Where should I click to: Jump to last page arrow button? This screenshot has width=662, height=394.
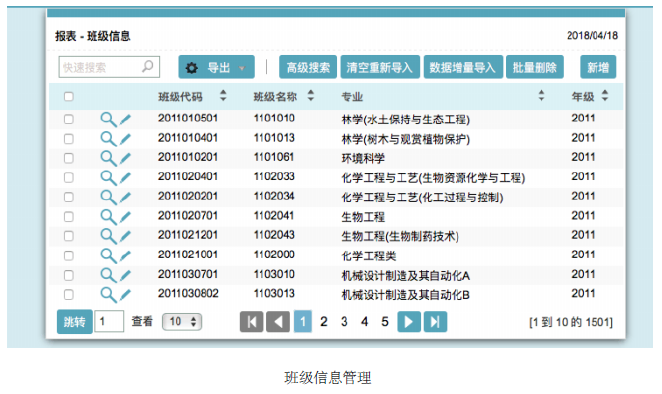tap(435, 322)
